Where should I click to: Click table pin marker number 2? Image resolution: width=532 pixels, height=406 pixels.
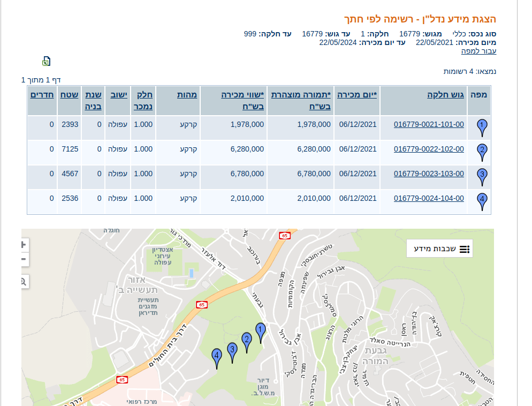(482, 153)
